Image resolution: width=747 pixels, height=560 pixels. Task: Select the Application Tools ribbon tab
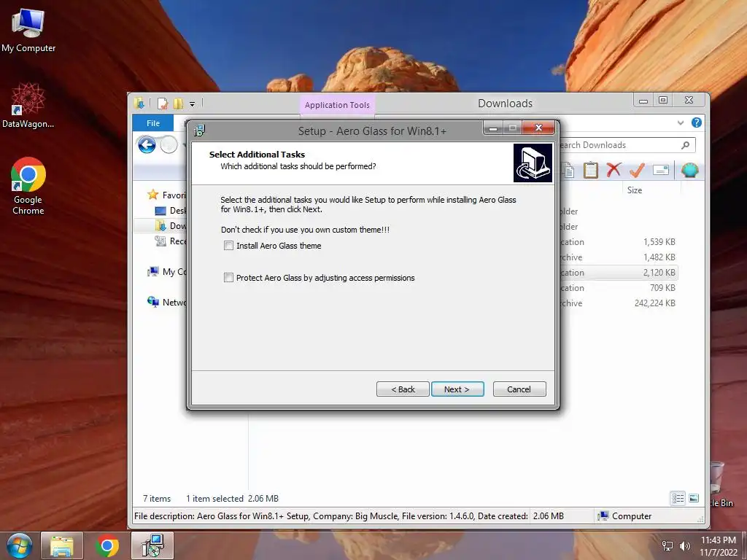pyautogui.click(x=337, y=105)
